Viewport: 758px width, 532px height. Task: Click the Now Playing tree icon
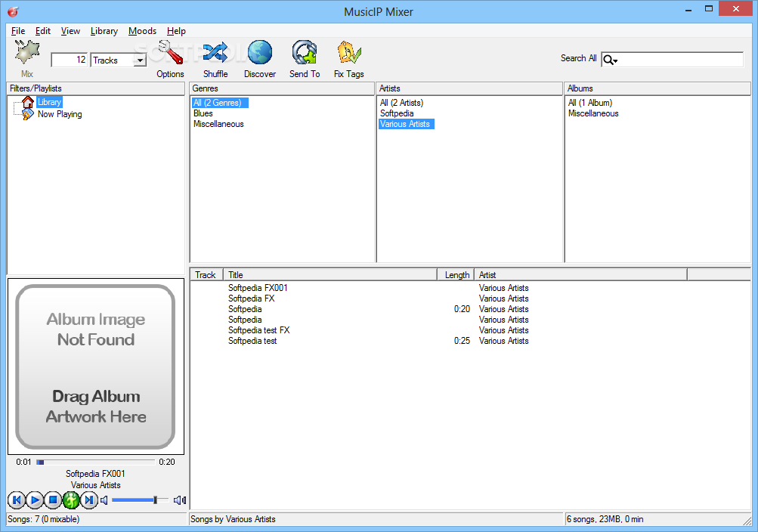click(x=28, y=114)
